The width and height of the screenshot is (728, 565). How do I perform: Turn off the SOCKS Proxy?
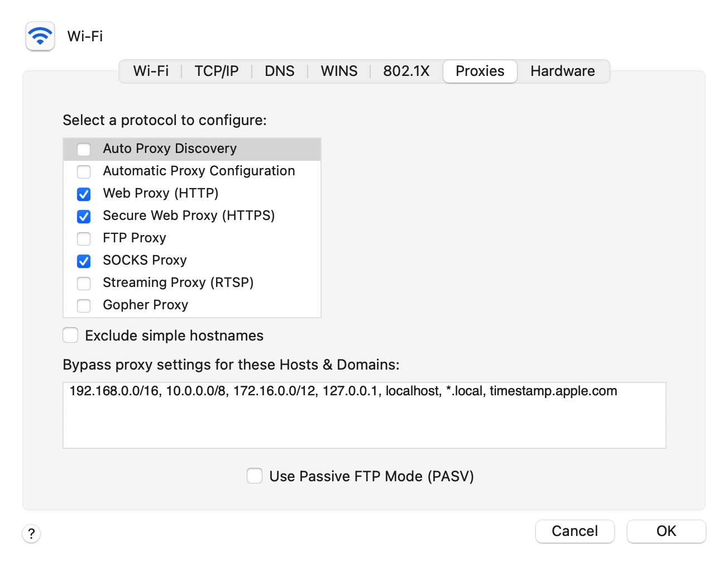(x=84, y=261)
